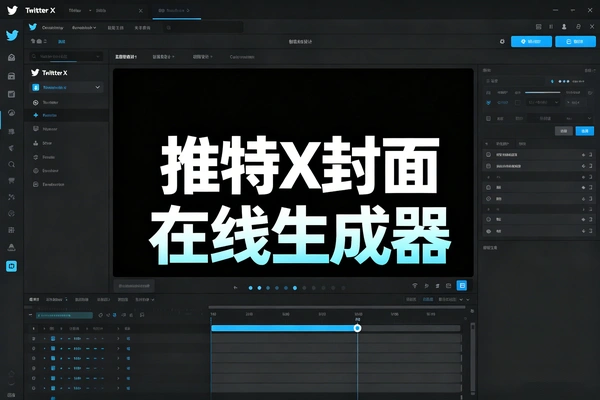Switch to the active underlined tab in the title bar
This screenshot has height=400, width=600.
(x=176, y=11)
